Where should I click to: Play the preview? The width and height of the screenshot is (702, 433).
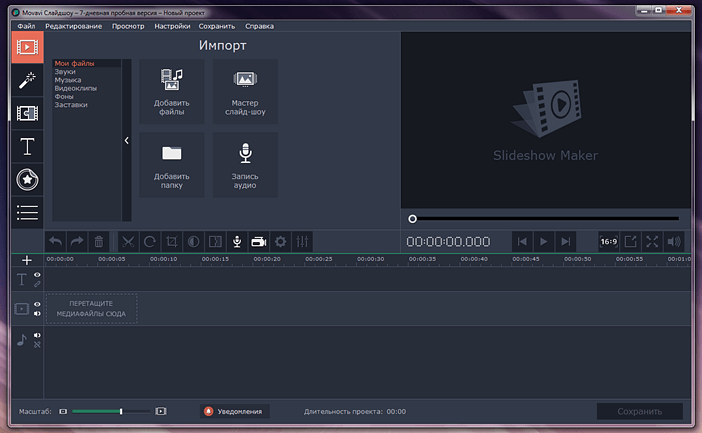tap(544, 242)
